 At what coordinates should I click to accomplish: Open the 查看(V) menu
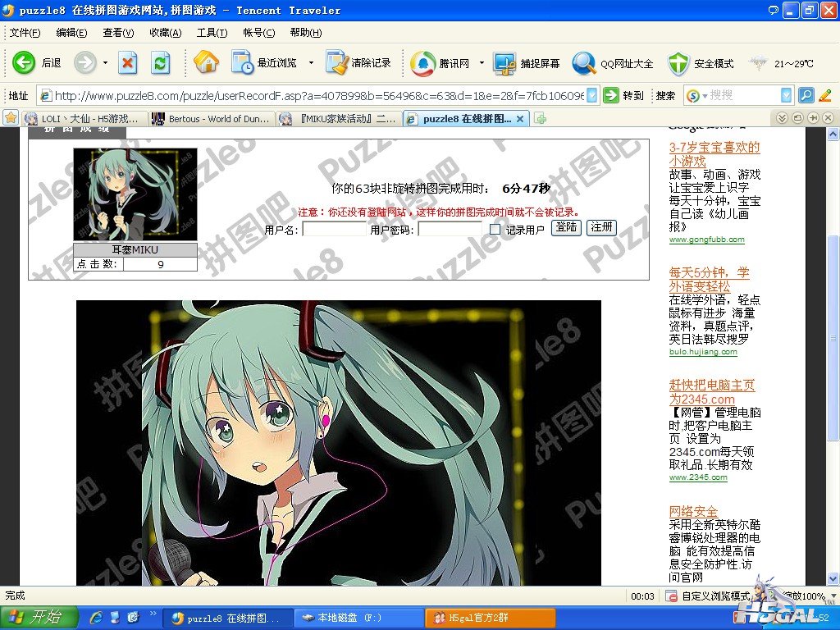(118, 33)
